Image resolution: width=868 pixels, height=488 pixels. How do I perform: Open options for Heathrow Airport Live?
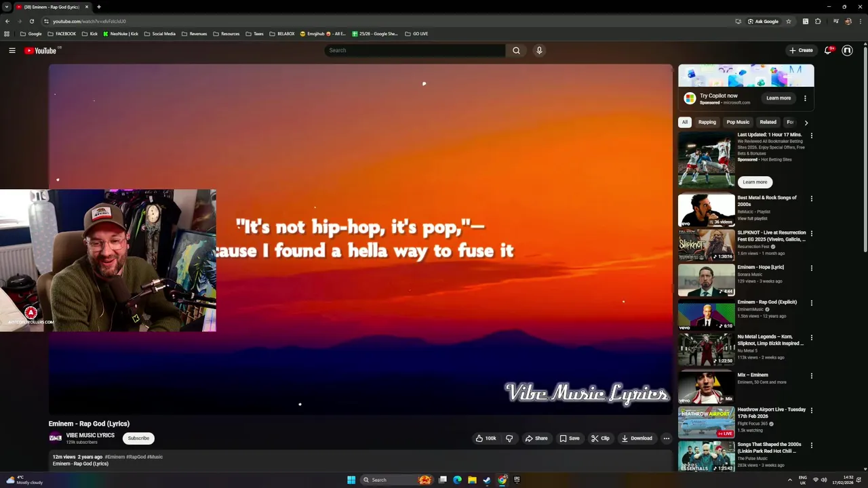(x=811, y=410)
